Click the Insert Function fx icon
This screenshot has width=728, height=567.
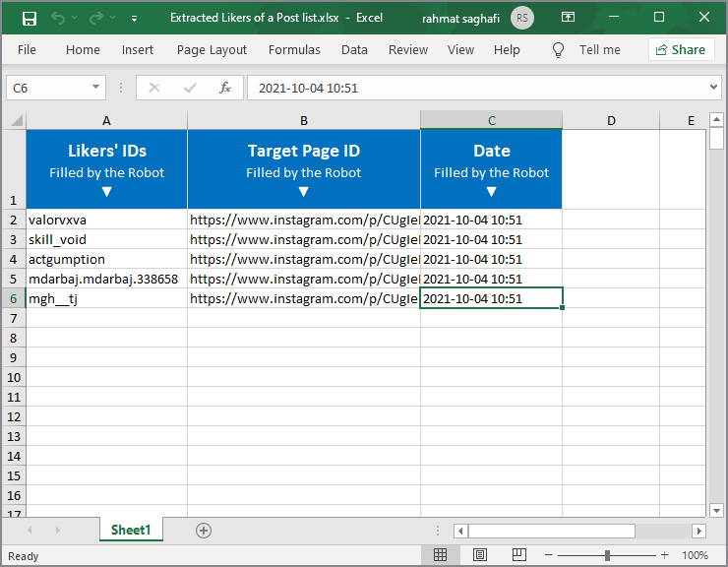[x=225, y=88]
